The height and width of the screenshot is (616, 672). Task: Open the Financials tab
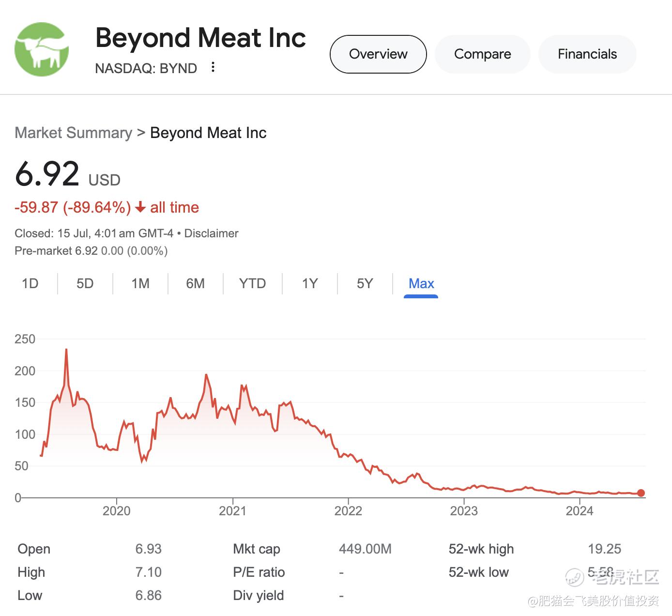(x=587, y=54)
